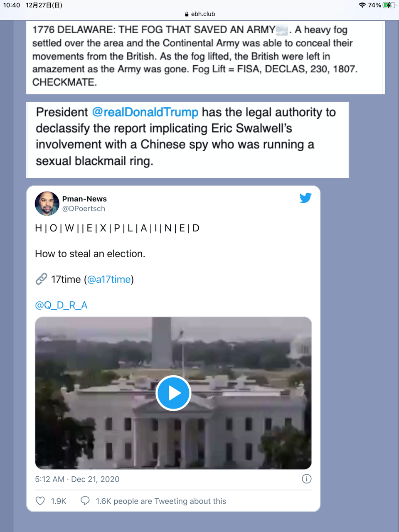Open the @a17time profile link
The image size is (399, 532).
(x=109, y=279)
